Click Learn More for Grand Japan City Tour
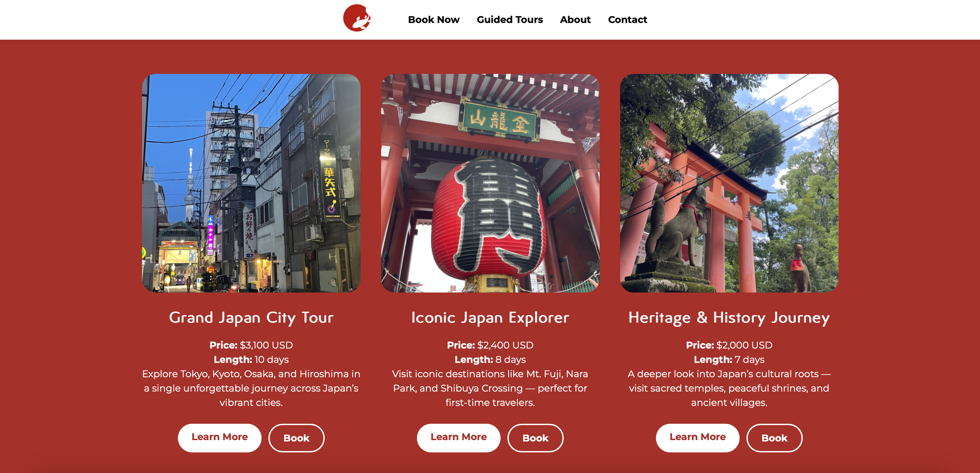 pos(220,438)
